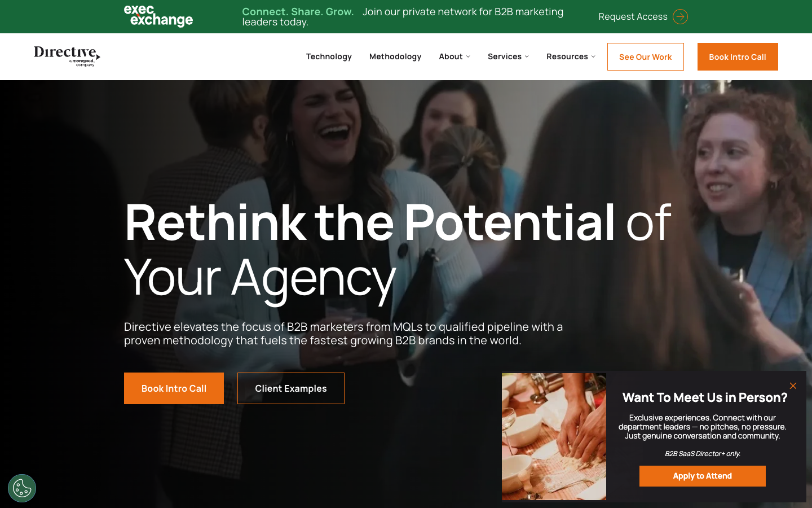The width and height of the screenshot is (812, 508).
Task: Click the Directive logo
Action: (67, 56)
